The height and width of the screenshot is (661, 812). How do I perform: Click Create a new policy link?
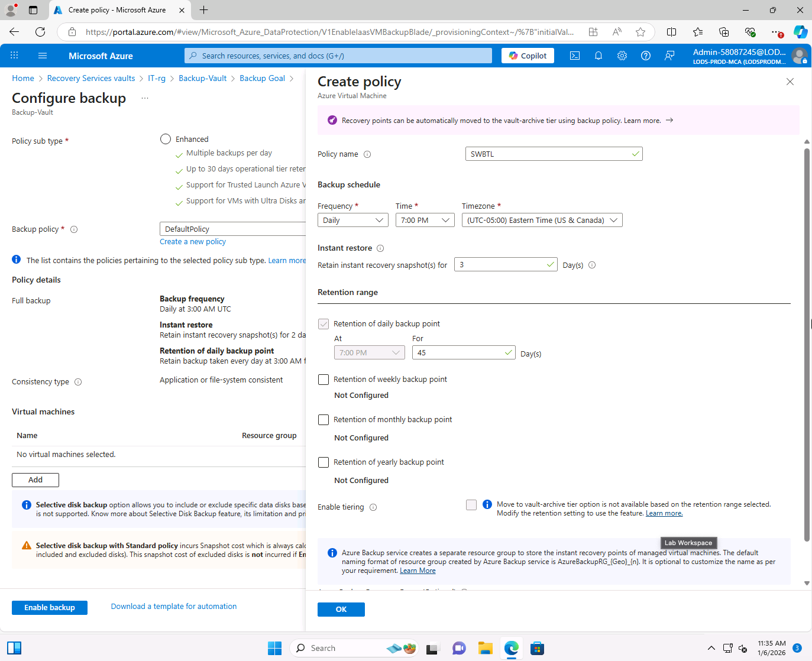[x=193, y=242]
